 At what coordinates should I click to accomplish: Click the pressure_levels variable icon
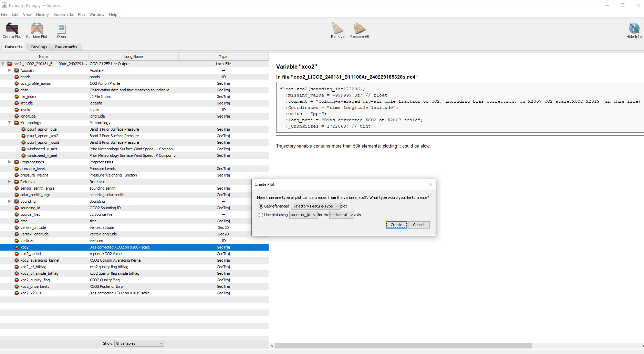17,169
